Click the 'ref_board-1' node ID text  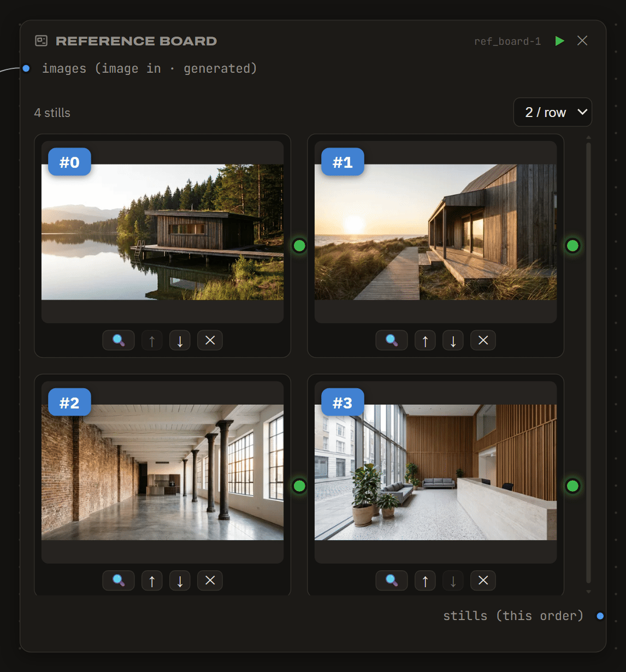[x=507, y=42]
